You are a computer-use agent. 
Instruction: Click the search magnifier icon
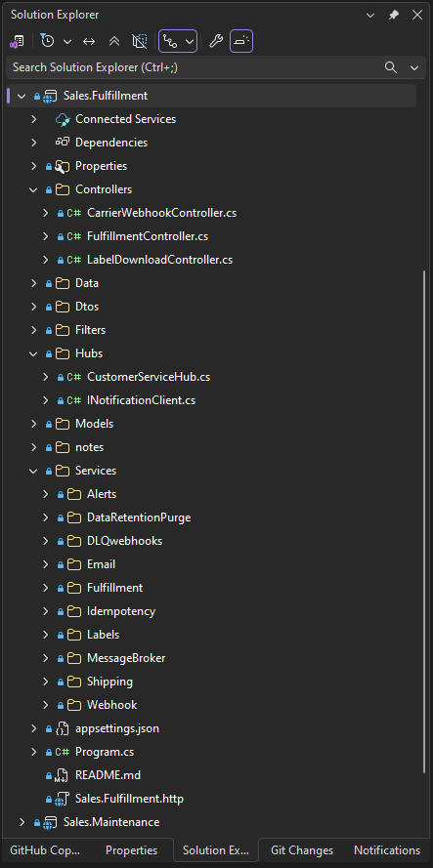pos(391,67)
